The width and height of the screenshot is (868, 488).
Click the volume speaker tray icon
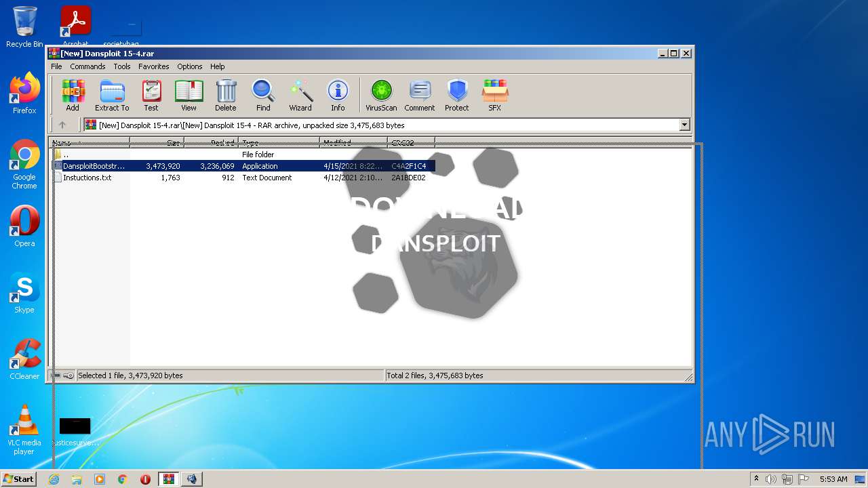pyautogui.click(x=771, y=479)
